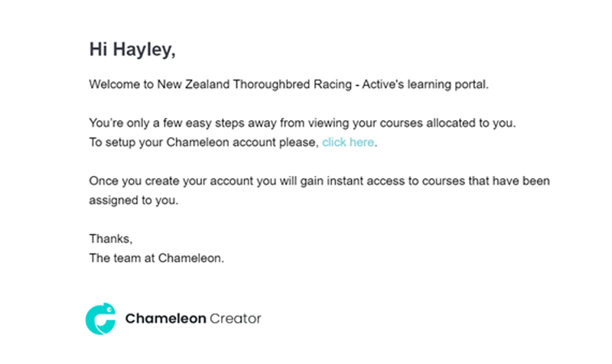Viewport: 612px width, 364px height.
Task: Click the words "learning portal" in the welcome line
Action: (448, 84)
